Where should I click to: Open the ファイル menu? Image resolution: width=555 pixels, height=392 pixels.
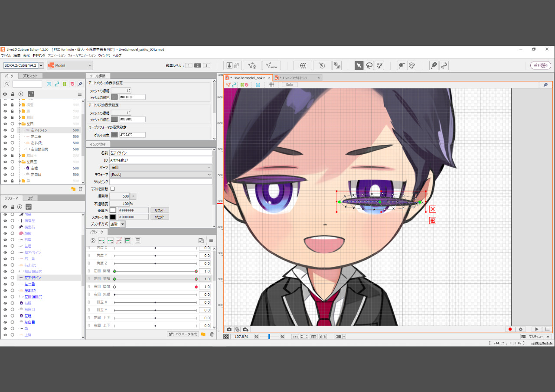tap(6, 55)
